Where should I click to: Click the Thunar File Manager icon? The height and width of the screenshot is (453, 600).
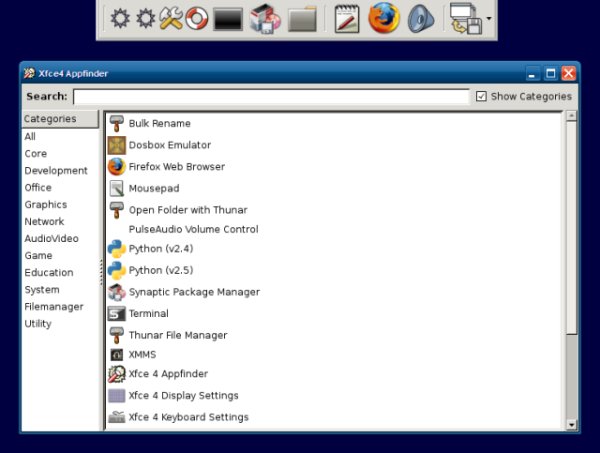[x=117, y=335]
